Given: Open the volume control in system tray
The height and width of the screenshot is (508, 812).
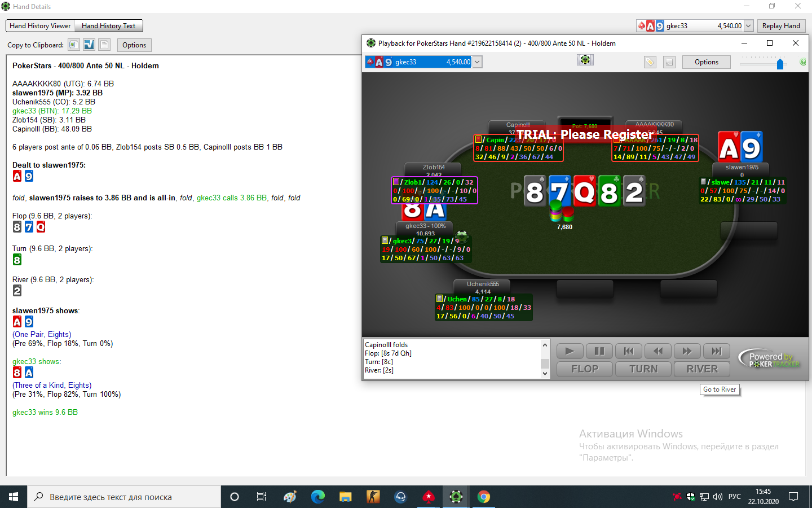Looking at the screenshot, I should click(x=718, y=497).
